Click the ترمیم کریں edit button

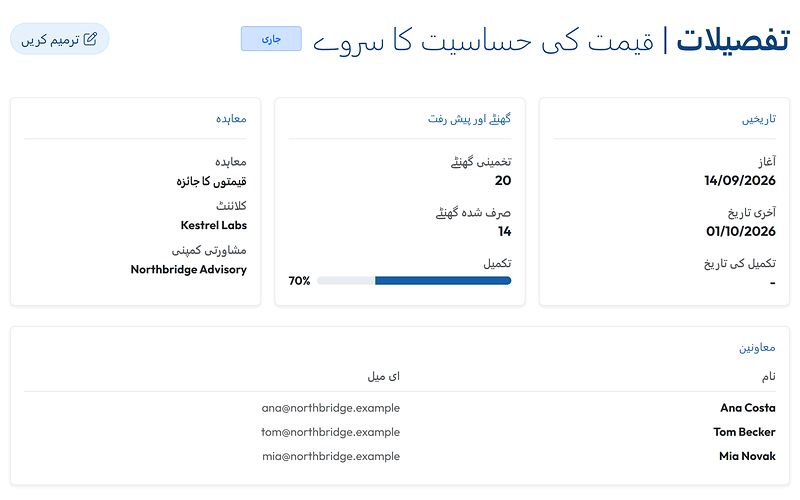click(60, 39)
